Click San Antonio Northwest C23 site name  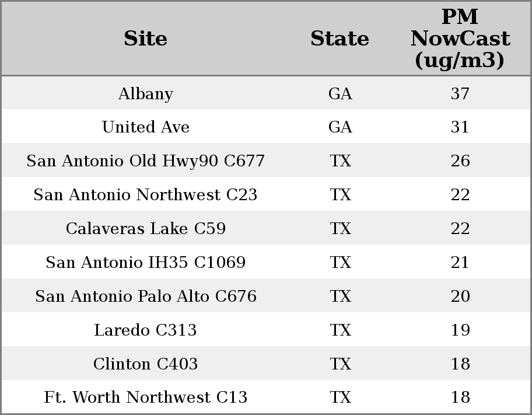(x=145, y=195)
